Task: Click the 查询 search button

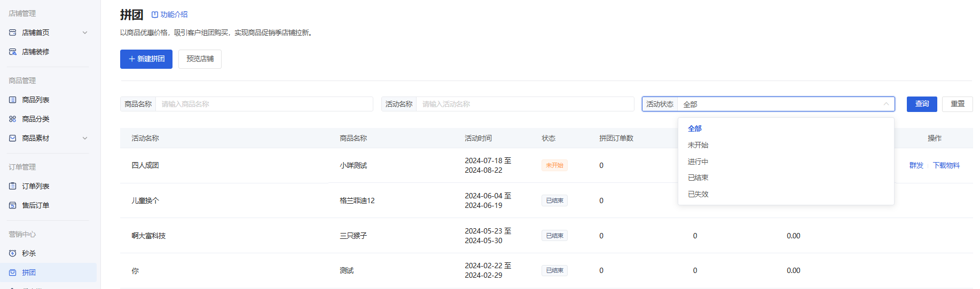Action: click(922, 104)
